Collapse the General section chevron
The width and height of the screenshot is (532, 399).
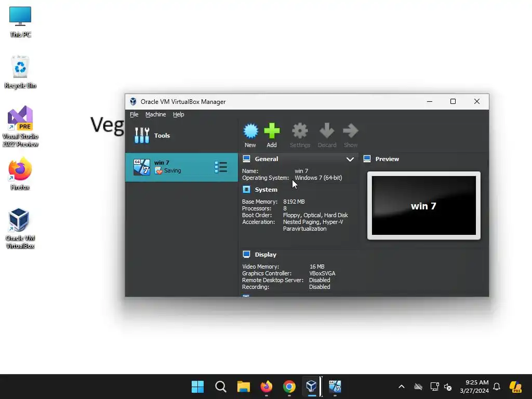[x=350, y=159]
